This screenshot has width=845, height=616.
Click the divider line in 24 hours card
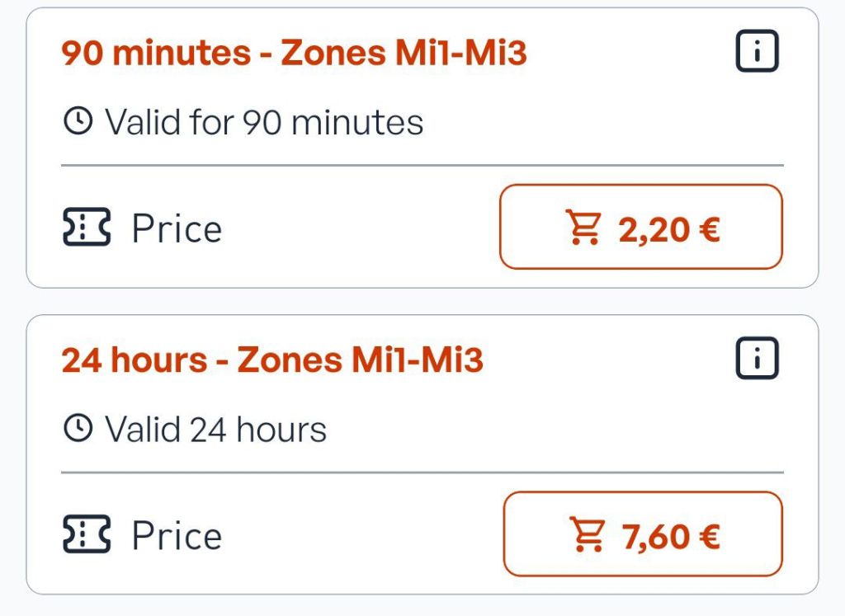pos(422,473)
